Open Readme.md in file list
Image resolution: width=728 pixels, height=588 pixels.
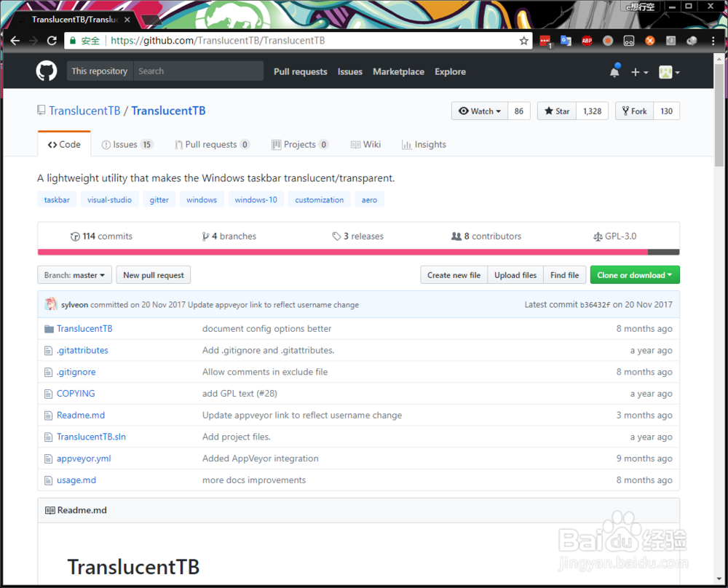click(81, 415)
